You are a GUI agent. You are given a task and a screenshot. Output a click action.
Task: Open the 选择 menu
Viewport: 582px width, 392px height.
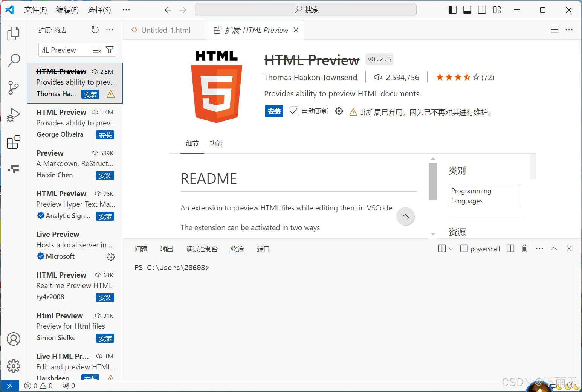(x=99, y=10)
